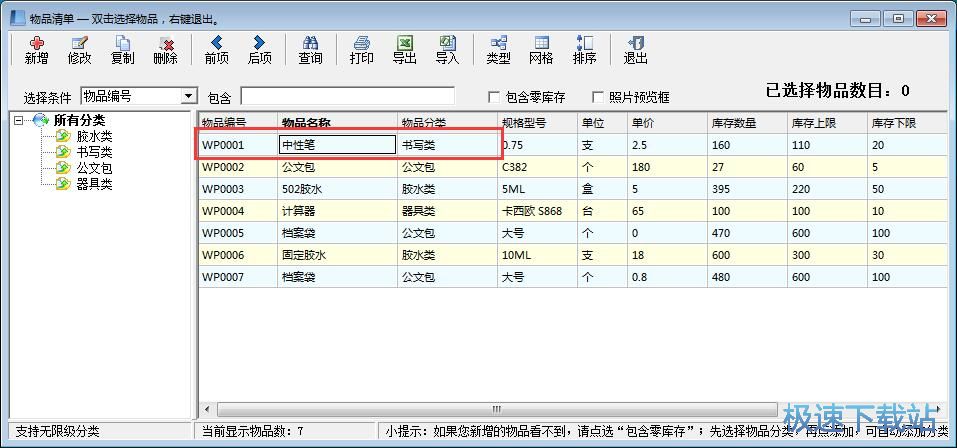Viewport: 957px width, 448px height.
Task: Open the 查询 (search) binoculars tool
Action: pyautogui.click(x=310, y=50)
